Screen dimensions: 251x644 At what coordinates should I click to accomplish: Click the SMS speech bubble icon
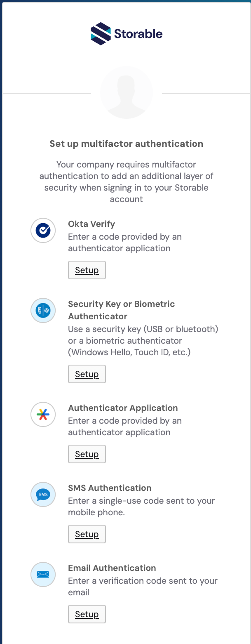pos(43,495)
